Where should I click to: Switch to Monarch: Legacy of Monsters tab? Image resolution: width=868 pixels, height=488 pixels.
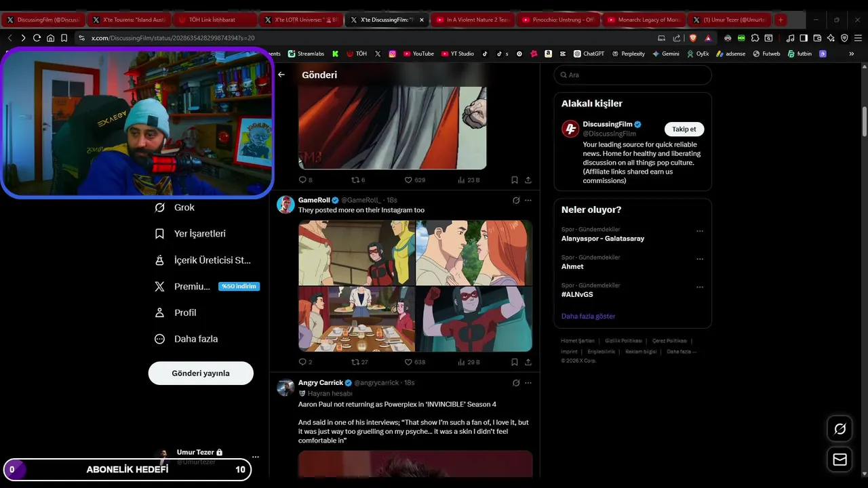pyautogui.click(x=644, y=20)
